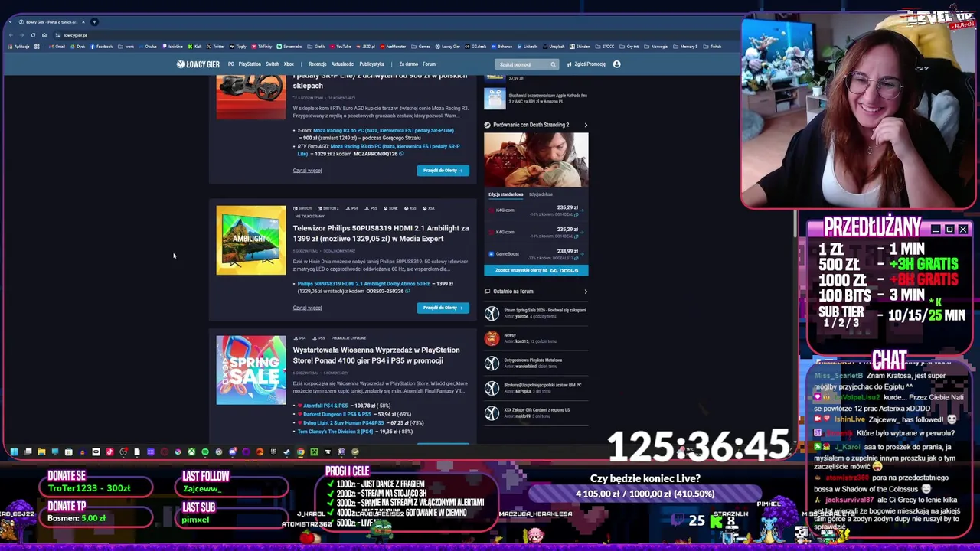
Task: Open Spotify from the taskbar
Action: tap(205, 452)
